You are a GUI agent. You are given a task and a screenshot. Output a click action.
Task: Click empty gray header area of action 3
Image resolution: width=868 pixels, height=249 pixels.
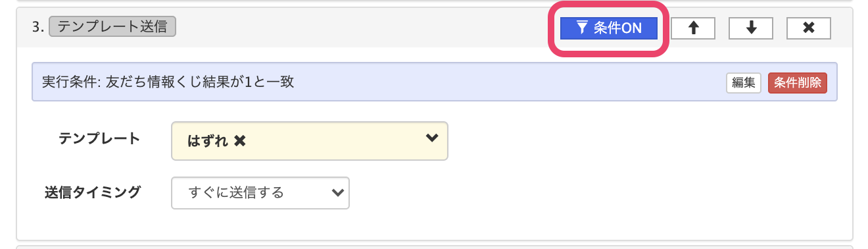pos(362,27)
